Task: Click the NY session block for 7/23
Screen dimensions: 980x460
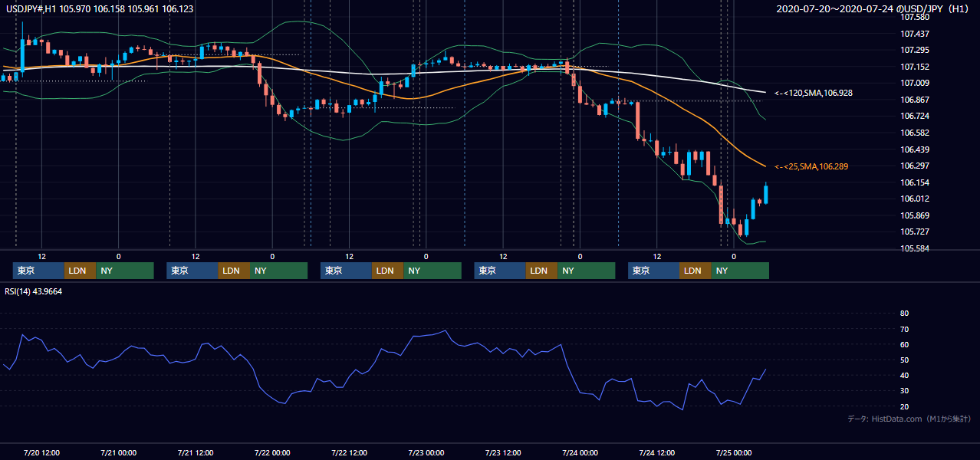Action: (x=587, y=271)
